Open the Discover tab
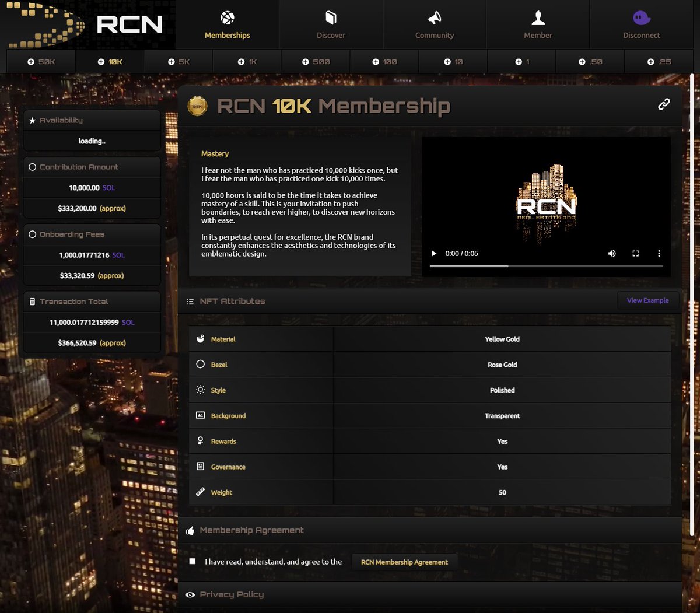Image resolution: width=700 pixels, height=613 pixels. pyautogui.click(x=331, y=24)
